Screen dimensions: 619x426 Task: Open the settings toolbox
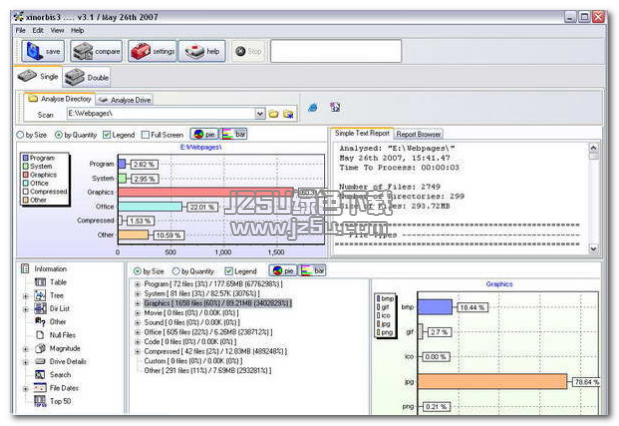click(x=152, y=51)
